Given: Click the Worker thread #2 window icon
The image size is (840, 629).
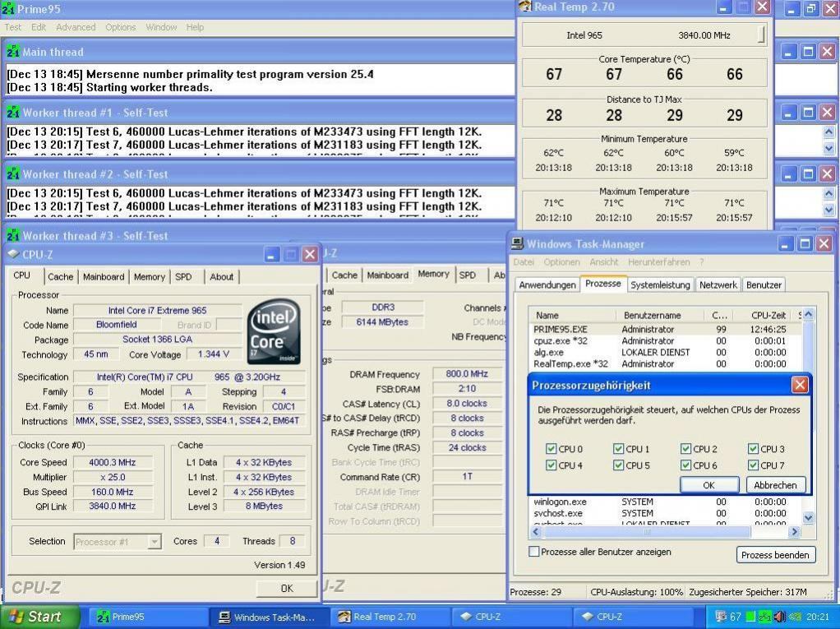Looking at the screenshot, I should [x=13, y=174].
